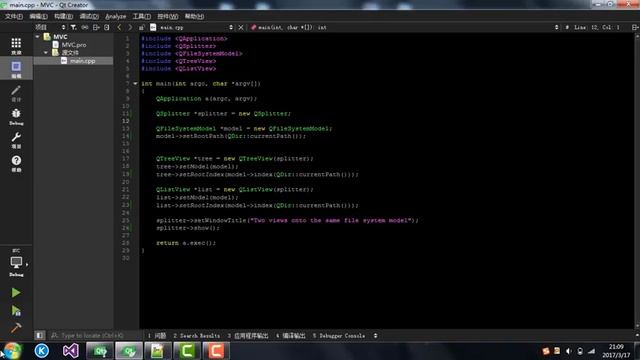The height and width of the screenshot is (360, 640).
Task: Open the Analyze menu
Action: (116, 16)
